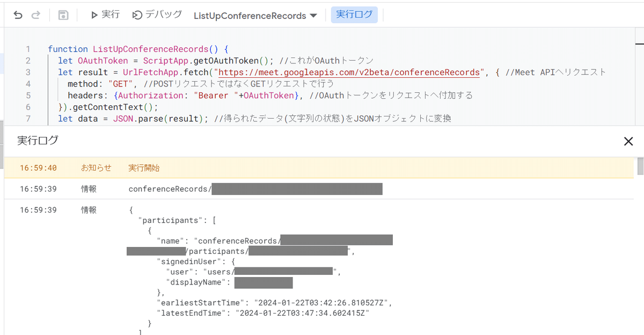The width and height of the screenshot is (644, 335).
Task: Run the script with 実行 button
Action: [x=105, y=15]
